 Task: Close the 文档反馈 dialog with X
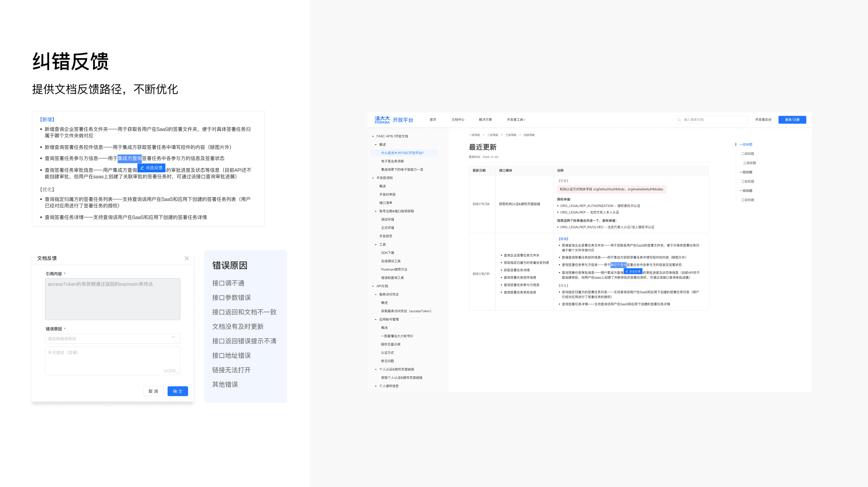coord(187,258)
